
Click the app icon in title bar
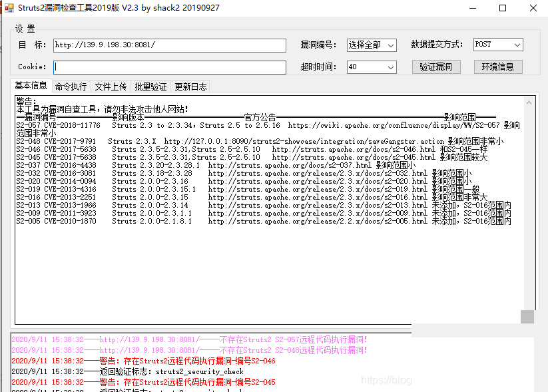click(9, 8)
